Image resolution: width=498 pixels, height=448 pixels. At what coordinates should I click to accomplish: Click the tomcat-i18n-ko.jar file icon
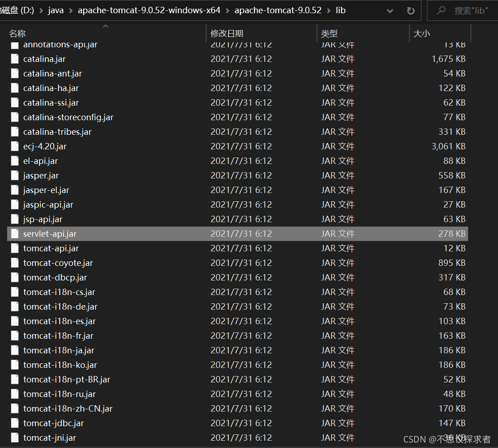point(15,365)
